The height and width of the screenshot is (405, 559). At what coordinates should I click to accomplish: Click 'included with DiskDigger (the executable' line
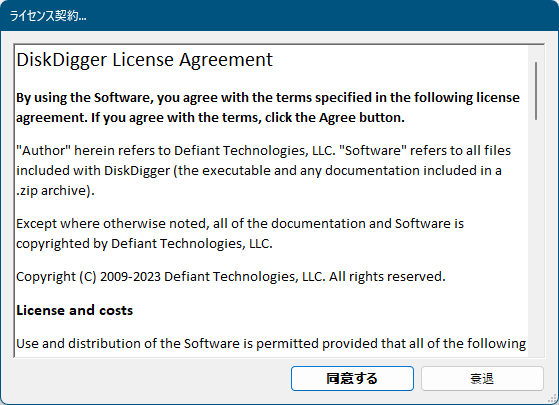[x=259, y=170]
